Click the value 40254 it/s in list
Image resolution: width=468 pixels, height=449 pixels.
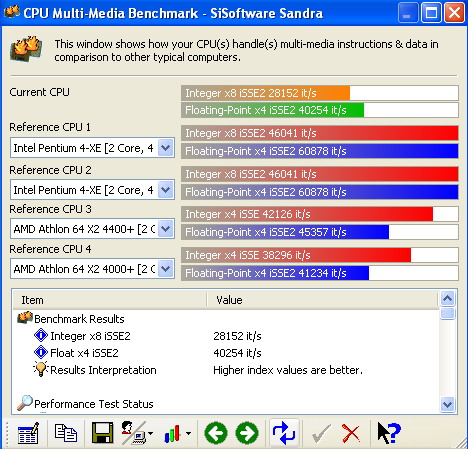pos(237,353)
